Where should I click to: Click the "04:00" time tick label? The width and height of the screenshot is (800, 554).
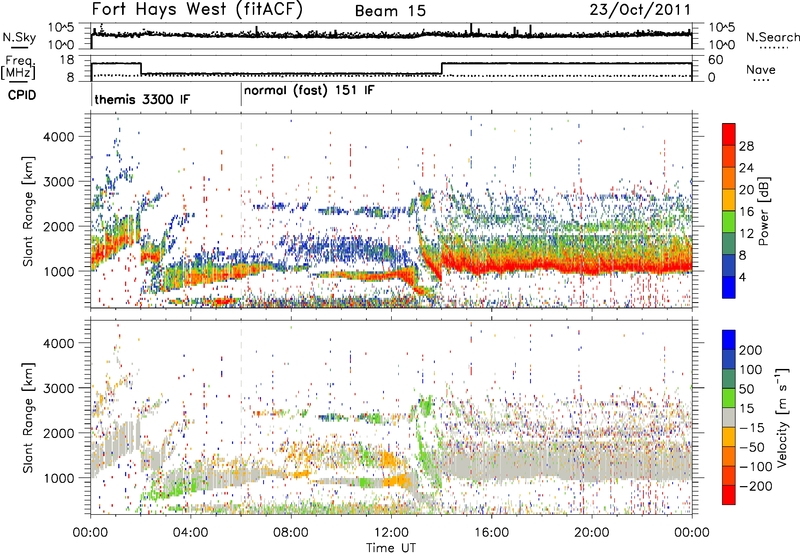tap(191, 533)
